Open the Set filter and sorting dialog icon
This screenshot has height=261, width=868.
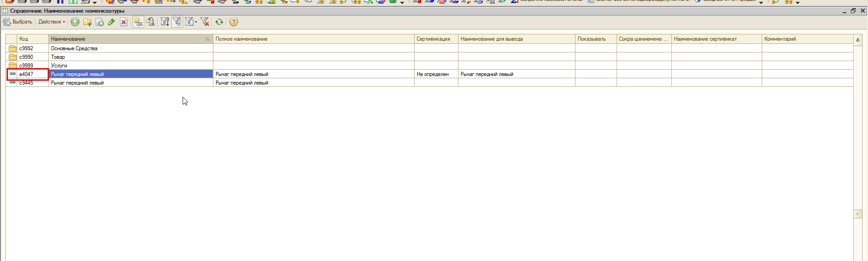click(165, 22)
